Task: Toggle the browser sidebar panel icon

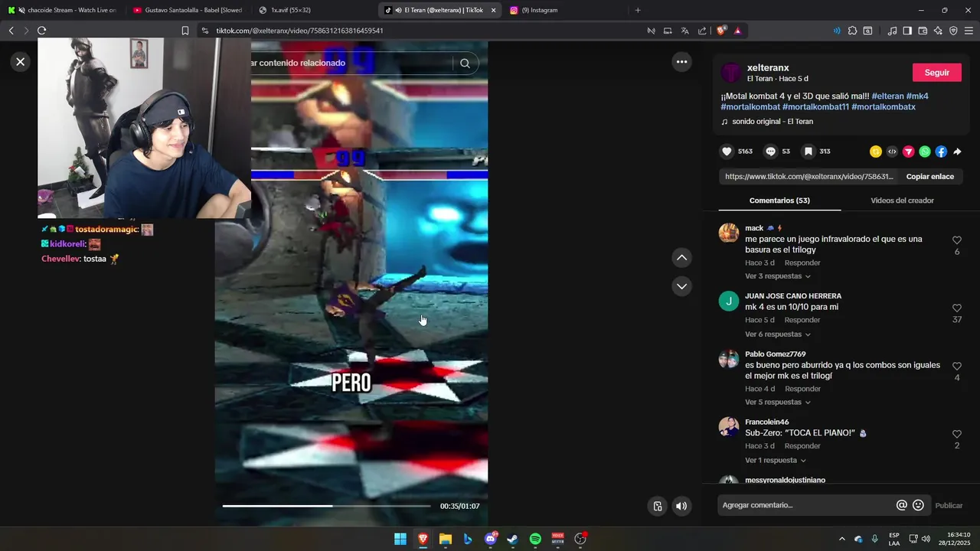Action: [907, 31]
